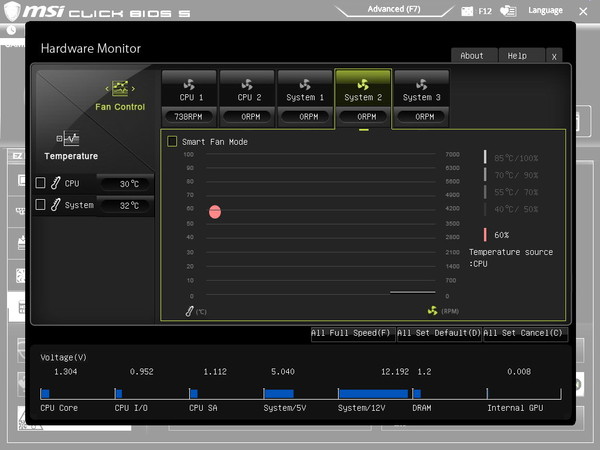Viewport: 600px width, 450px height.
Task: Click the System 32°C temperature value
Action: (x=126, y=205)
